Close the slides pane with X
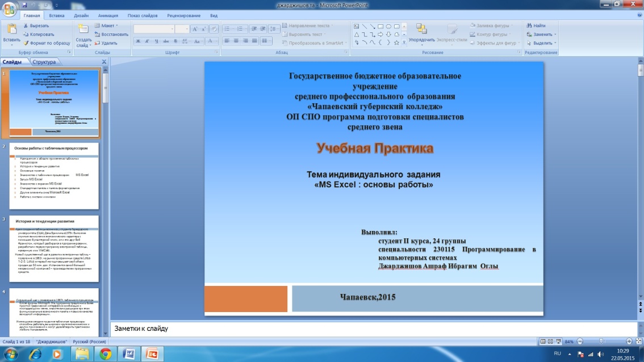644x362 pixels. click(x=104, y=62)
